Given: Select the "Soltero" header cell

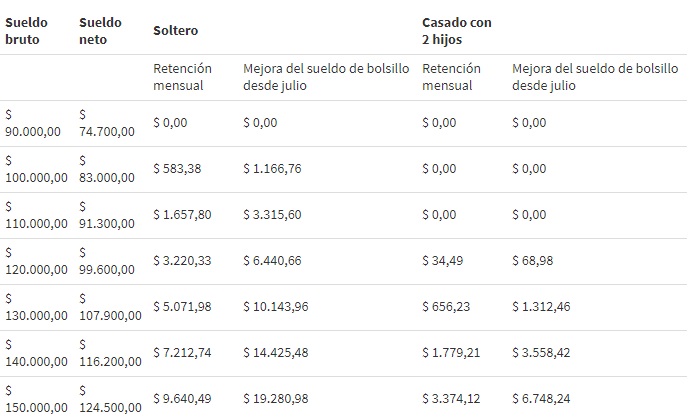Looking at the screenshot, I should 175,30.
